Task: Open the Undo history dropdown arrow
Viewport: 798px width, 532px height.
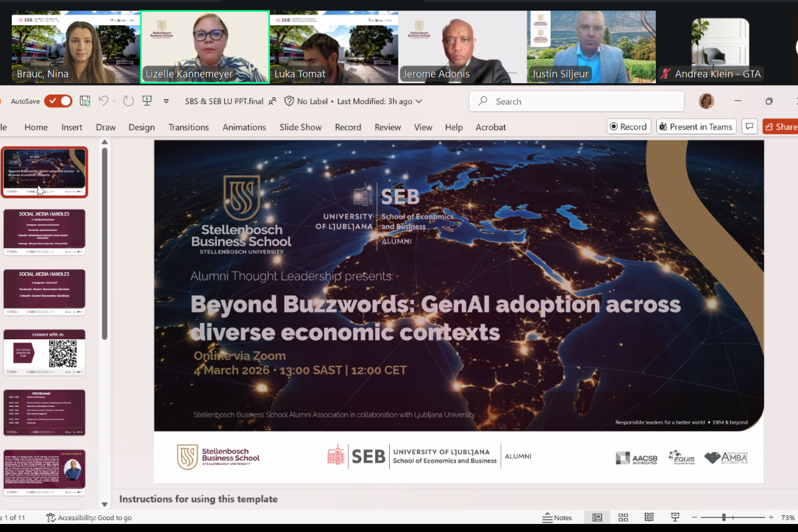Action: (x=114, y=101)
